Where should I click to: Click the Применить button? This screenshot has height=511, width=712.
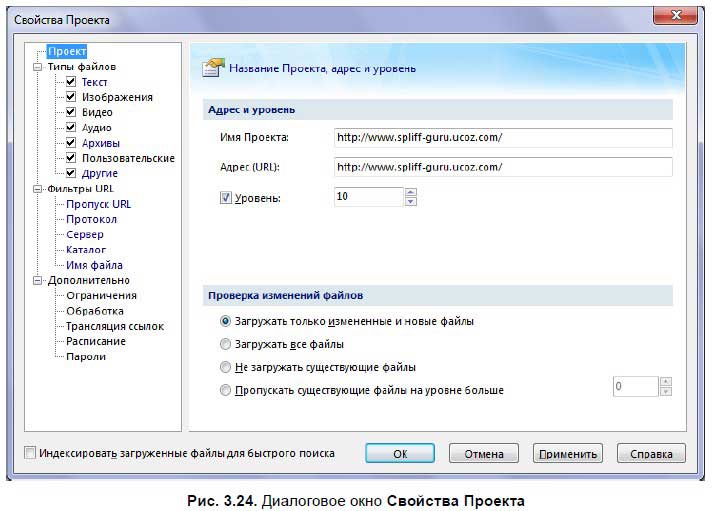tap(567, 454)
